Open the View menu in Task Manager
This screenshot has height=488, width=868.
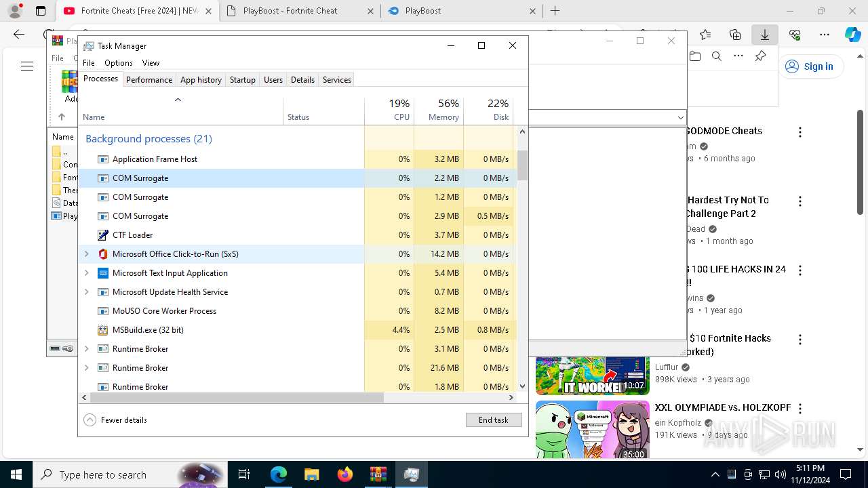(151, 62)
